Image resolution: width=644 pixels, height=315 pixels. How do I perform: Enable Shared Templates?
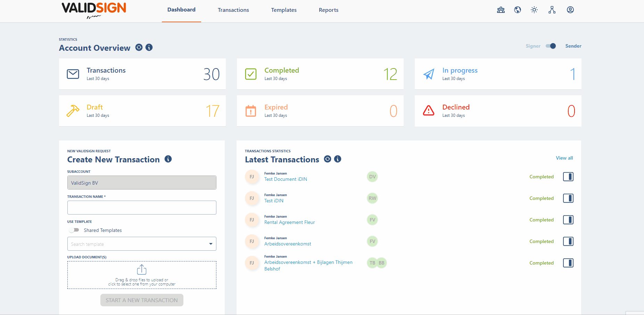tap(74, 230)
